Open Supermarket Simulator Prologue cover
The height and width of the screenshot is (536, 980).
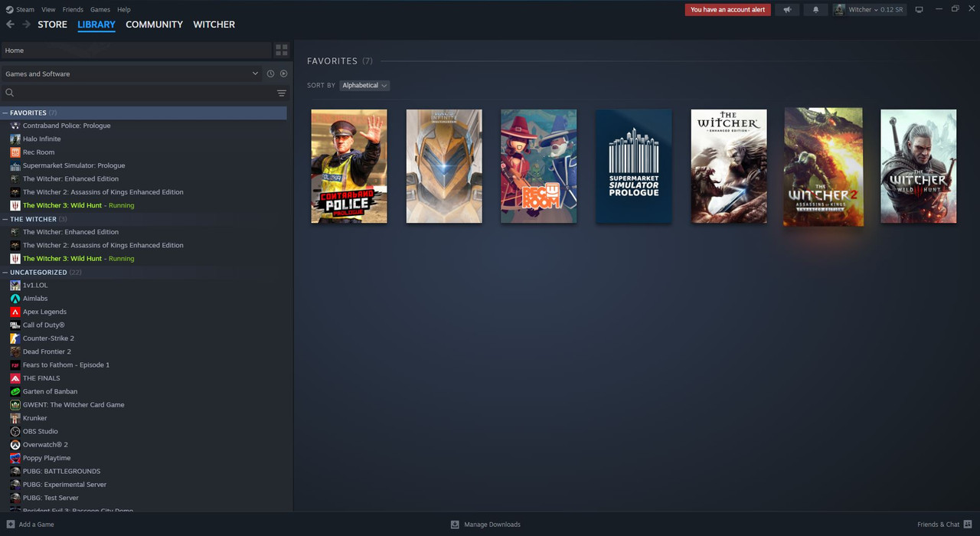[634, 166]
